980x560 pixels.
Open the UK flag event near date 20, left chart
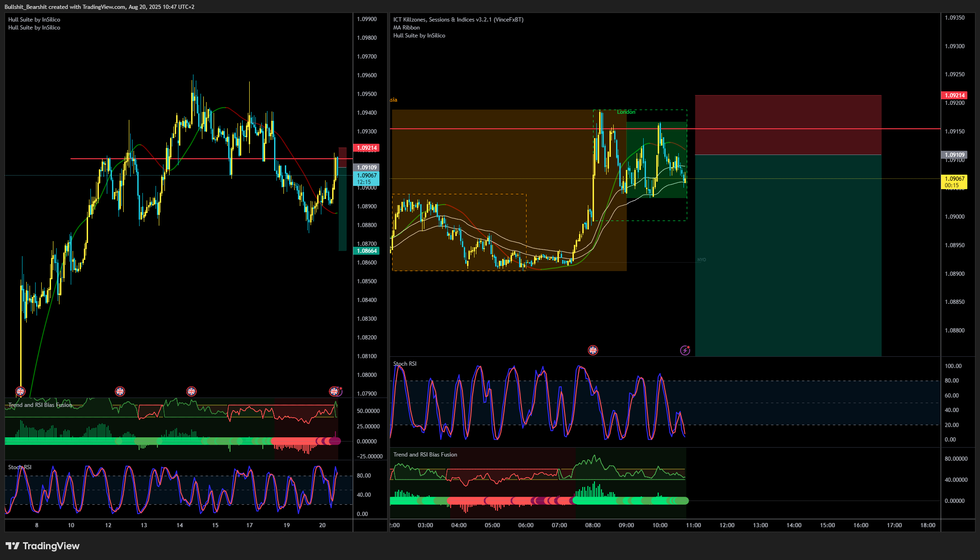(x=334, y=391)
